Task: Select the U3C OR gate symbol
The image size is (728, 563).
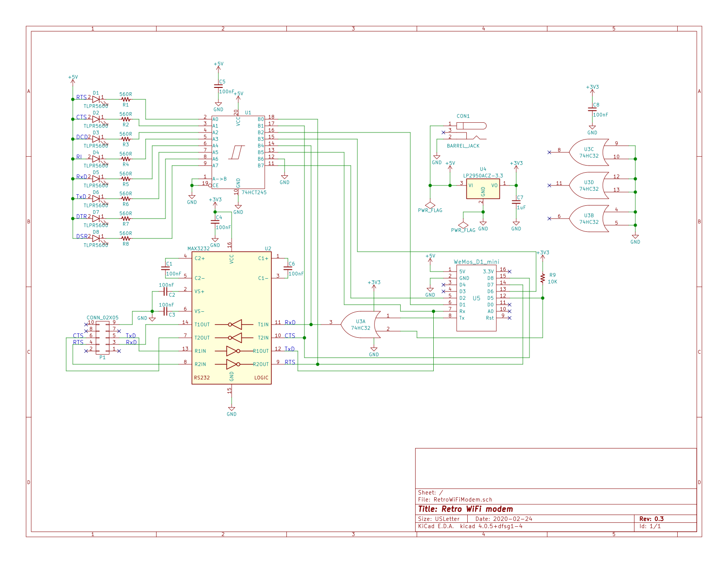Action: click(589, 152)
